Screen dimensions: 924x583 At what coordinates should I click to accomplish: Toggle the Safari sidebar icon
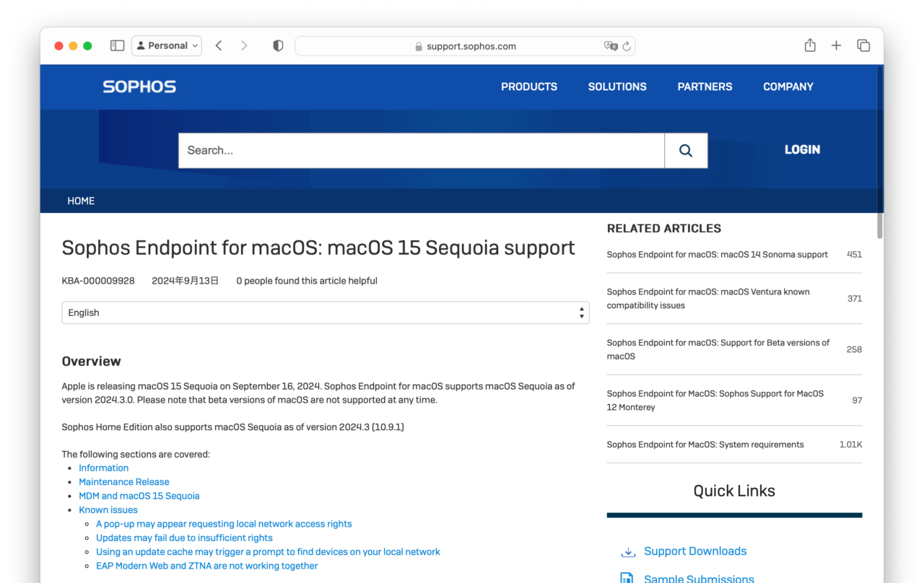tap(117, 45)
